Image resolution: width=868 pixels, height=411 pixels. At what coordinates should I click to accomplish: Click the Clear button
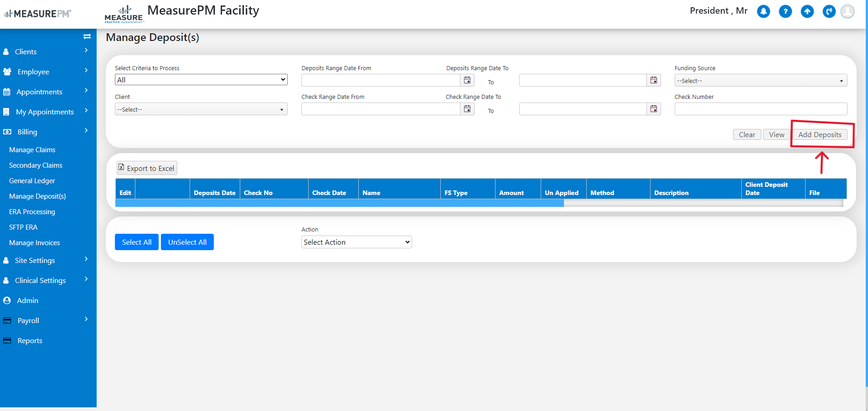tap(747, 134)
